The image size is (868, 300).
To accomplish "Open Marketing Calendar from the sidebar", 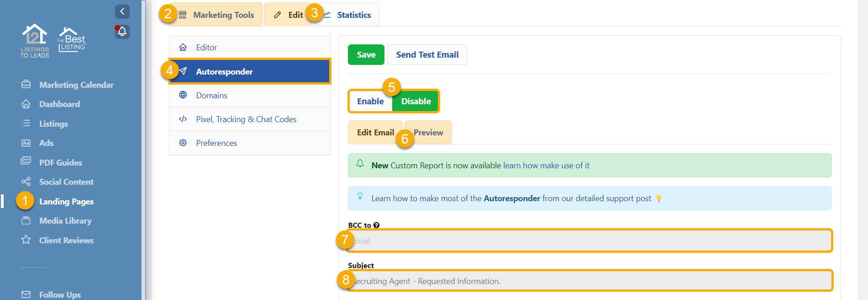I will (x=76, y=85).
